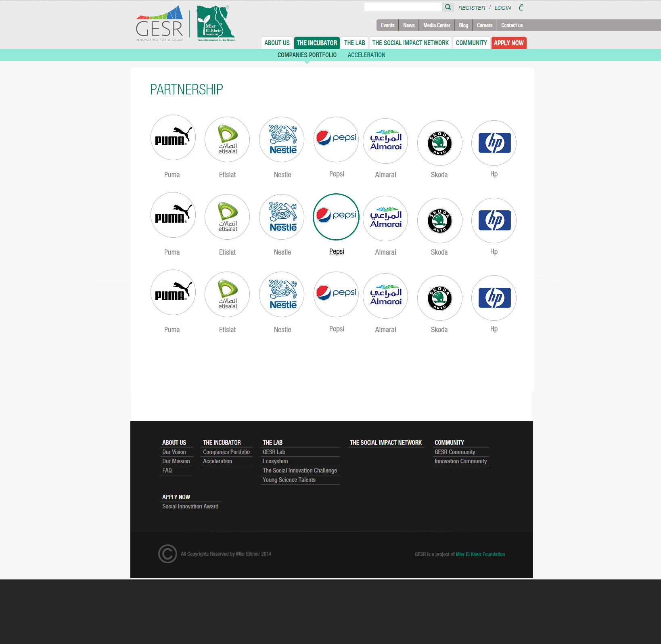The height and width of the screenshot is (644, 661).
Task: Click the underlined Pepsi label
Action: coord(337,251)
